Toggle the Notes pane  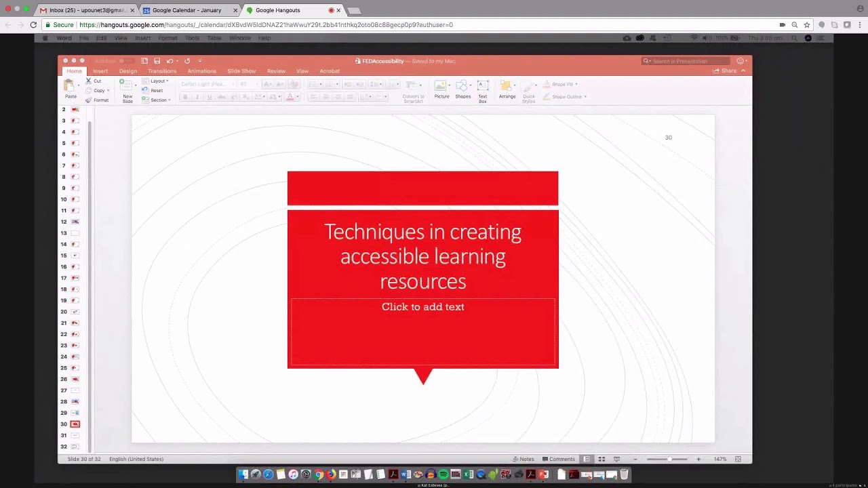point(523,459)
